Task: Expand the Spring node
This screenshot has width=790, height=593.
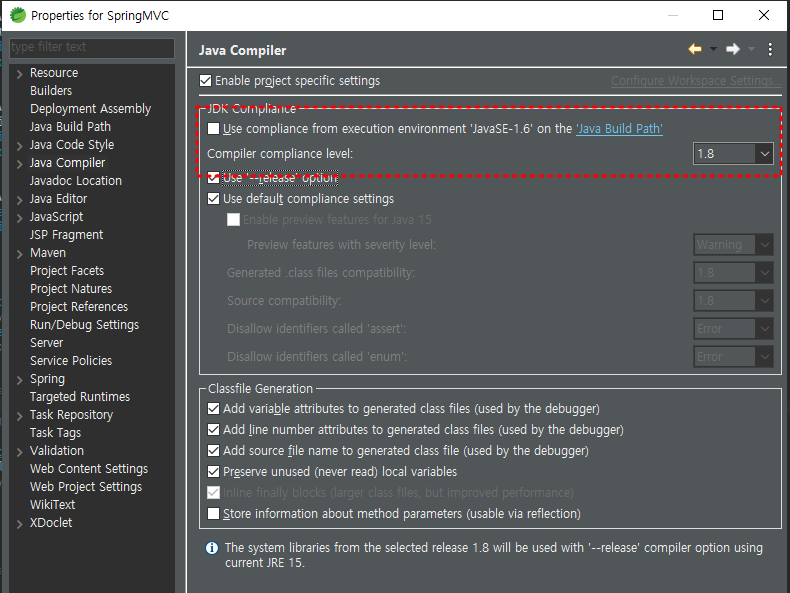Action: [x=20, y=380]
